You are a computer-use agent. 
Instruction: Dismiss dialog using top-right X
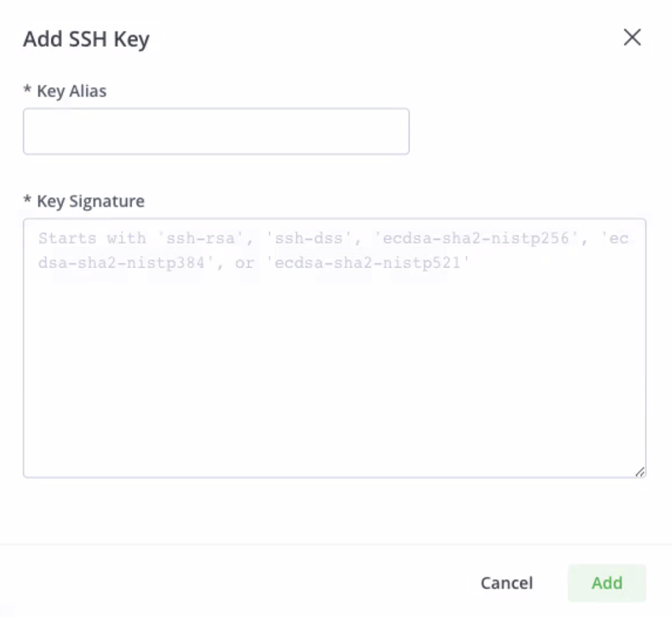tap(631, 38)
